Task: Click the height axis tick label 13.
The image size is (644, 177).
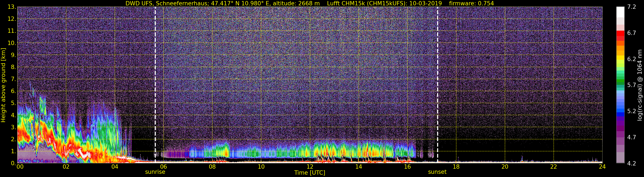Action: [12, 7]
